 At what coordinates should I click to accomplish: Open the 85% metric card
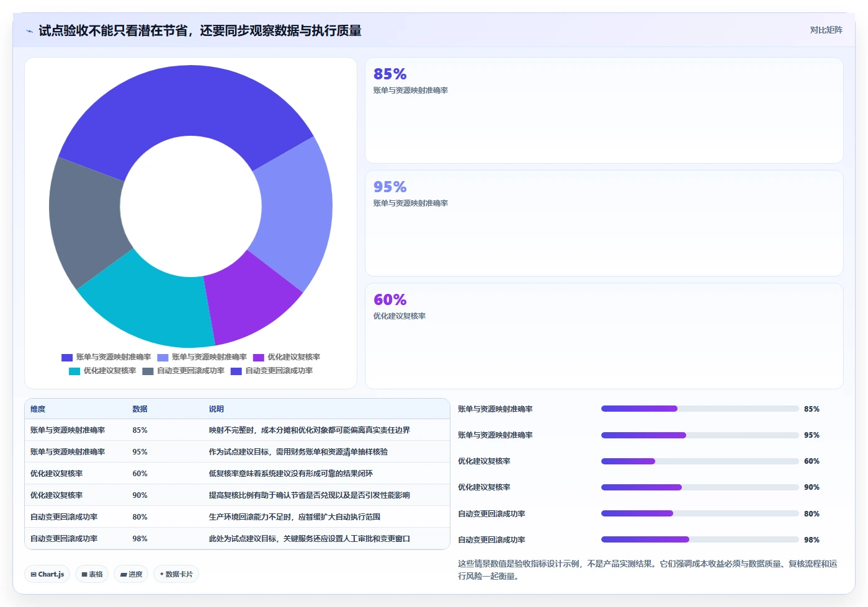coord(604,110)
